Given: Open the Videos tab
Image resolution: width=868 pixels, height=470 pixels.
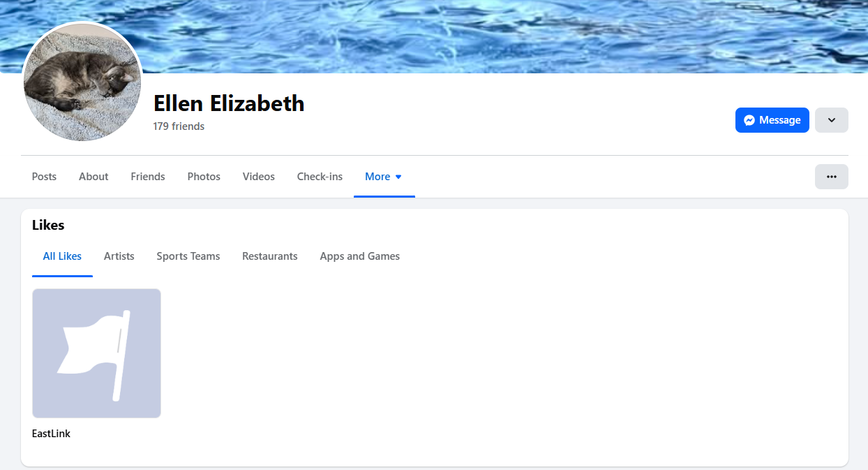Looking at the screenshot, I should click(x=259, y=177).
